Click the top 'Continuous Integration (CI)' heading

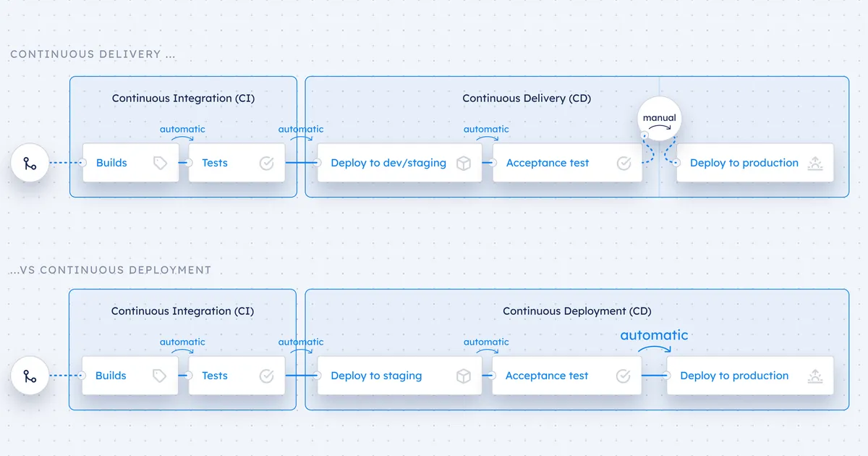point(183,98)
